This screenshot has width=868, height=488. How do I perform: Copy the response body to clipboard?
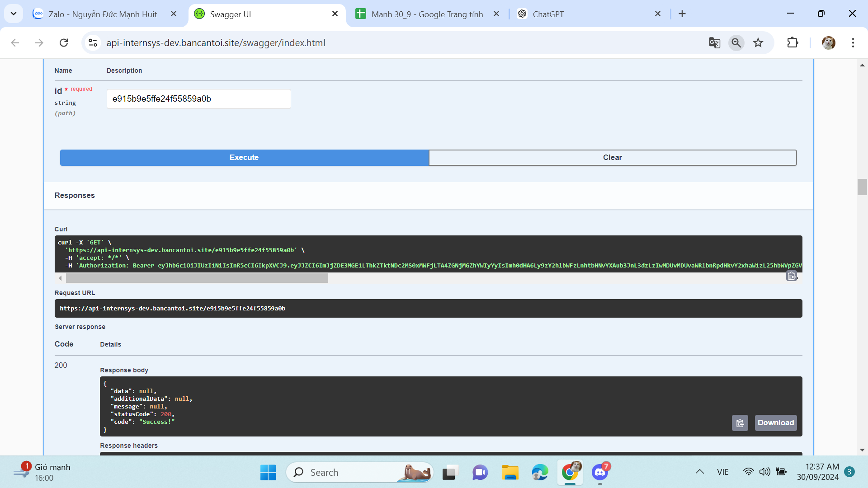coord(740,423)
